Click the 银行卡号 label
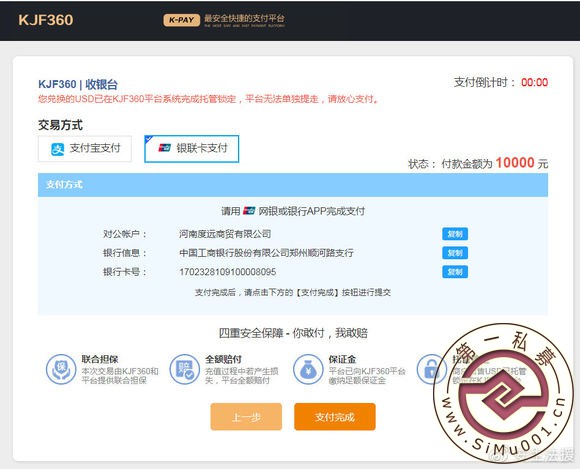This screenshot has height=469, width=580. 125,272
